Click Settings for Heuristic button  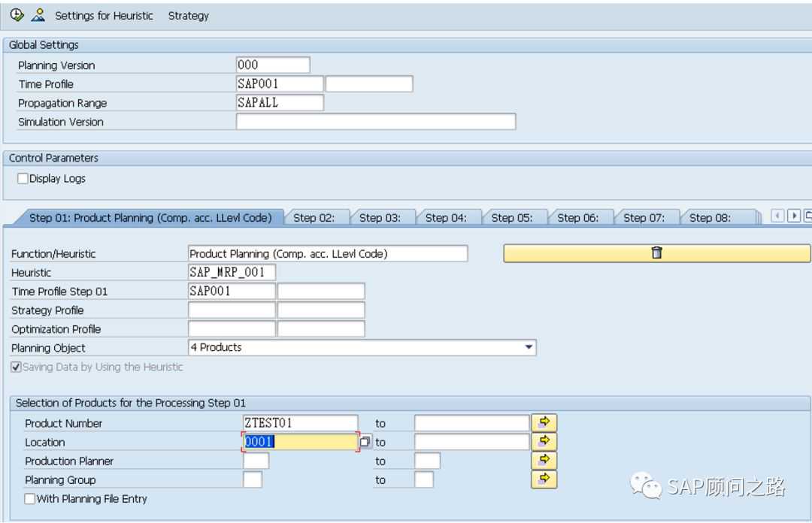click(x=104, y=16)
